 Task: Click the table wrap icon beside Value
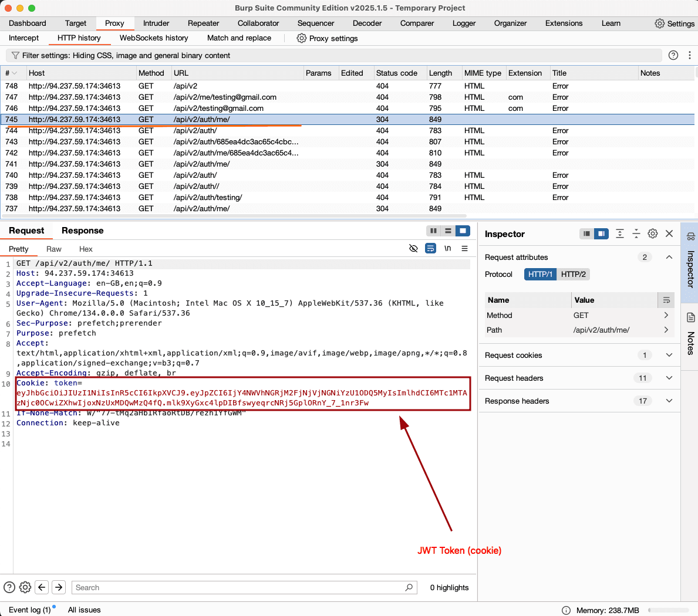pos(666,300)
